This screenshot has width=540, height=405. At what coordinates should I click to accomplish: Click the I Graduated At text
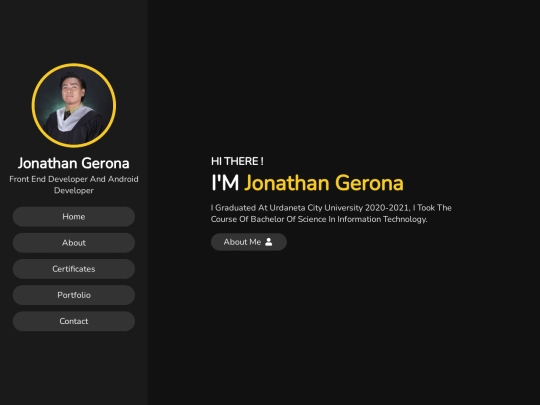tap(239, 208)
